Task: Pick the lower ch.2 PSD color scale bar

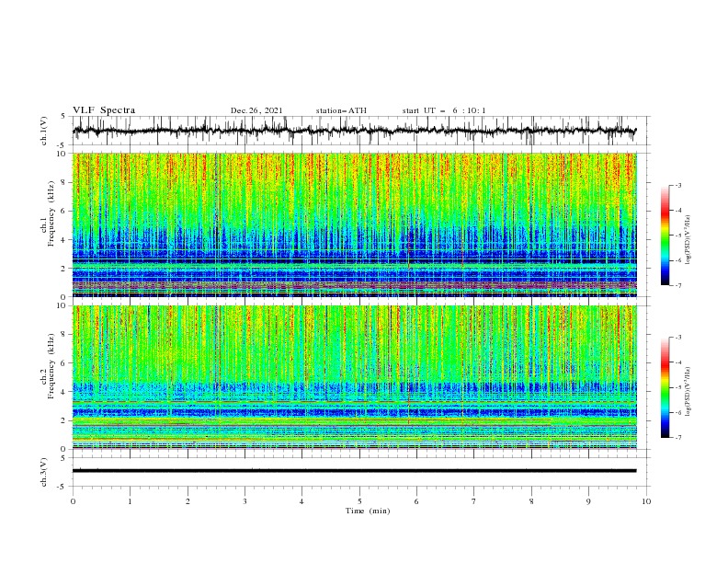Action: tap(665, 387)
